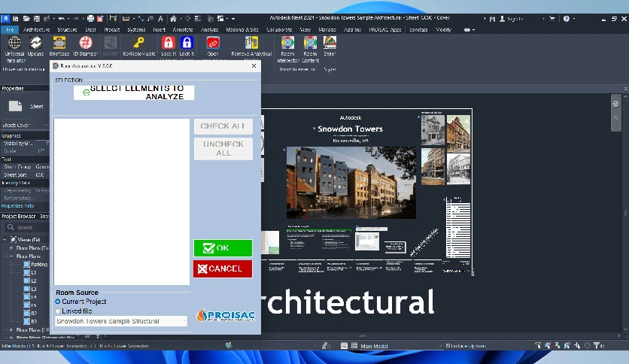Screen dimensions: 629x364
Task: Launch the Room Intersector tool
Action: (x=287, y=48)
